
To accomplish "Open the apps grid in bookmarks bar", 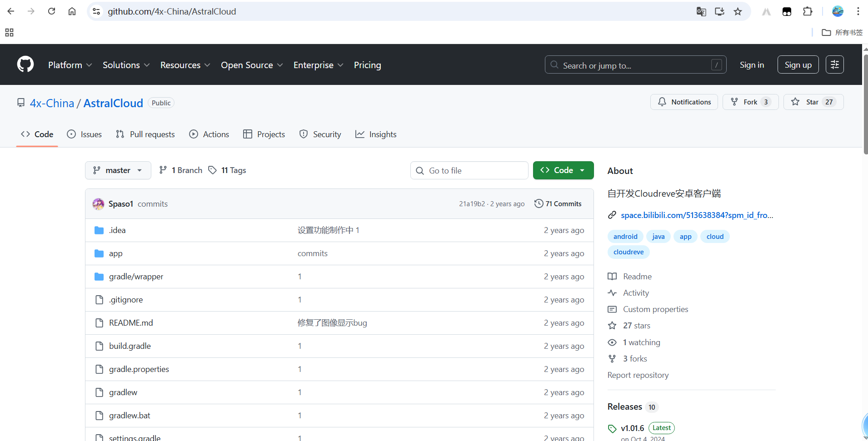I will tap(9, 32).
